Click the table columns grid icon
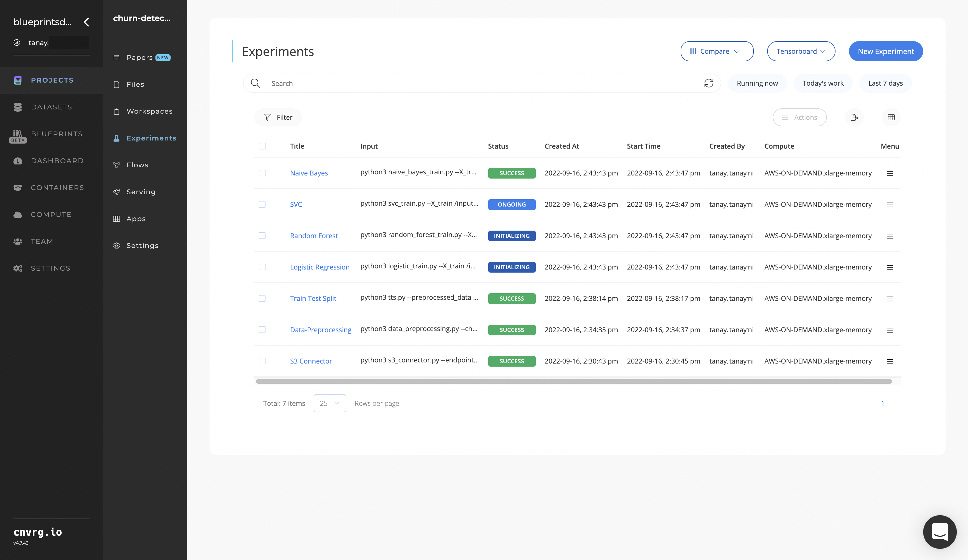This screenshot has height=560, width=968. [x=891, y=118]
